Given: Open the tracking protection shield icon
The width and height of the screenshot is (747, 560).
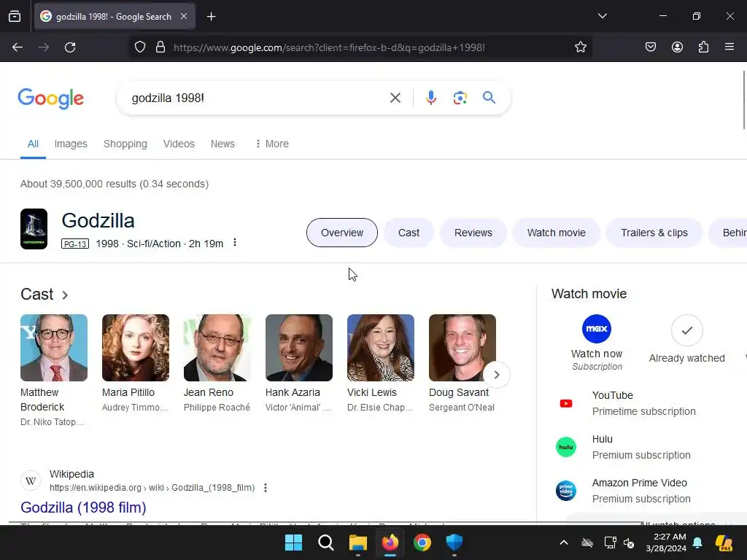Looking at the screenshot, I should coord(139,47).
